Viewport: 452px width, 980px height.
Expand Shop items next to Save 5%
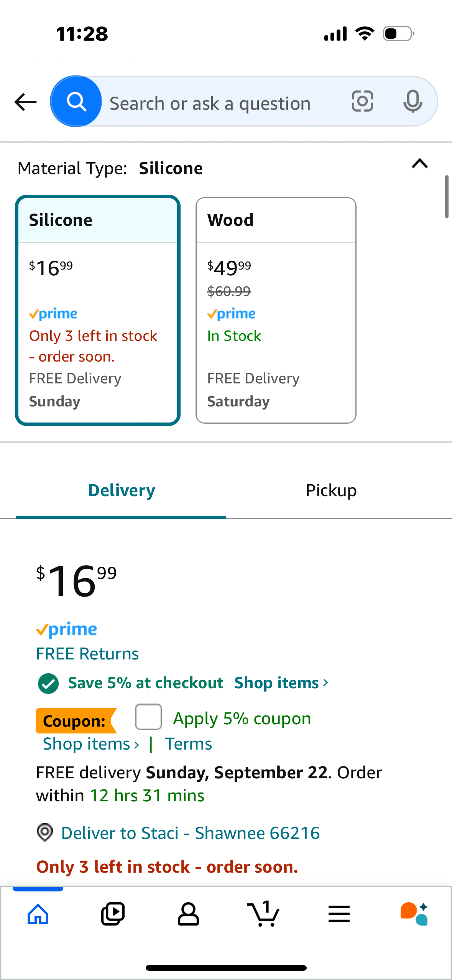pyautogui.click(x=281, y=683)
